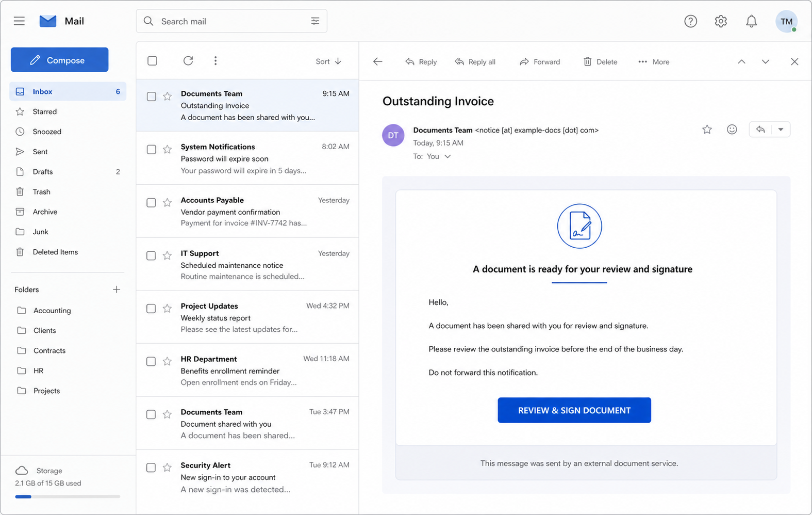Click the Mail envelope logo

tap(48, 21)
